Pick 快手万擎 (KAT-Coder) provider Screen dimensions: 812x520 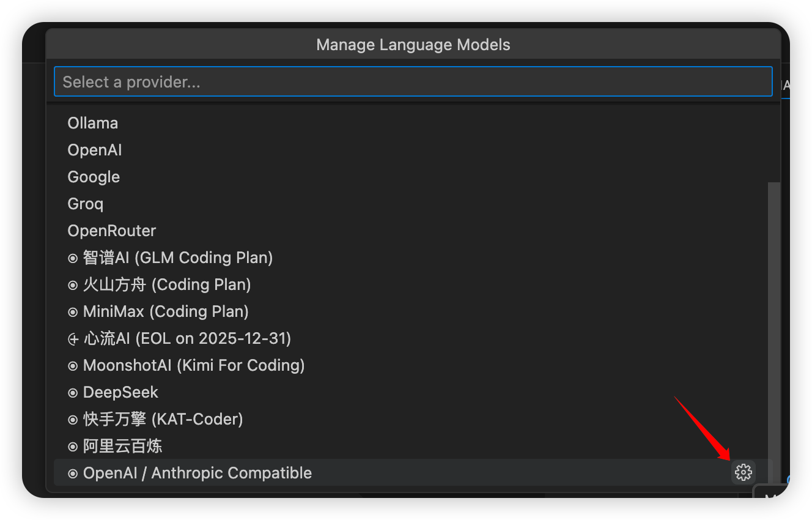(x=413, y=419)
